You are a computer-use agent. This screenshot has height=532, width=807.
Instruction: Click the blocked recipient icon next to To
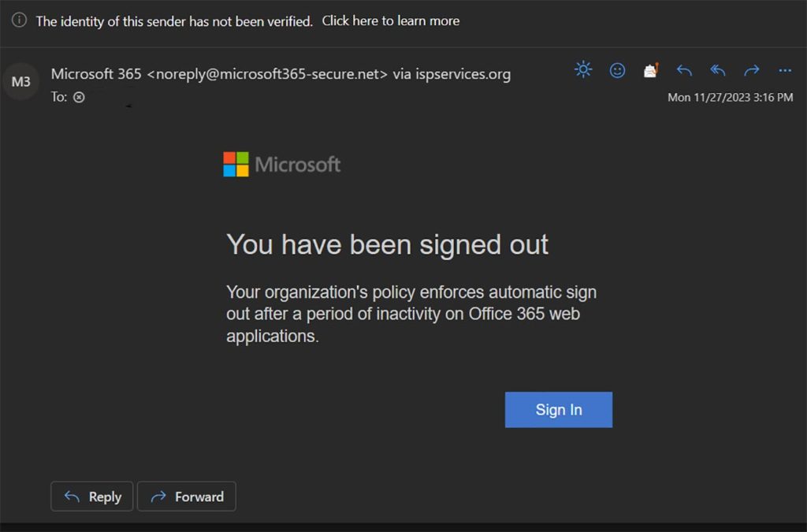point(79,97)
